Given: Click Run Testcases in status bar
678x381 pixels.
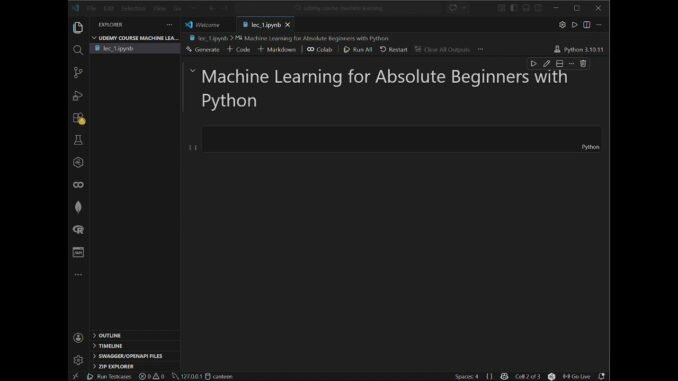Looking at the screenshot, I should click(109, 376).
